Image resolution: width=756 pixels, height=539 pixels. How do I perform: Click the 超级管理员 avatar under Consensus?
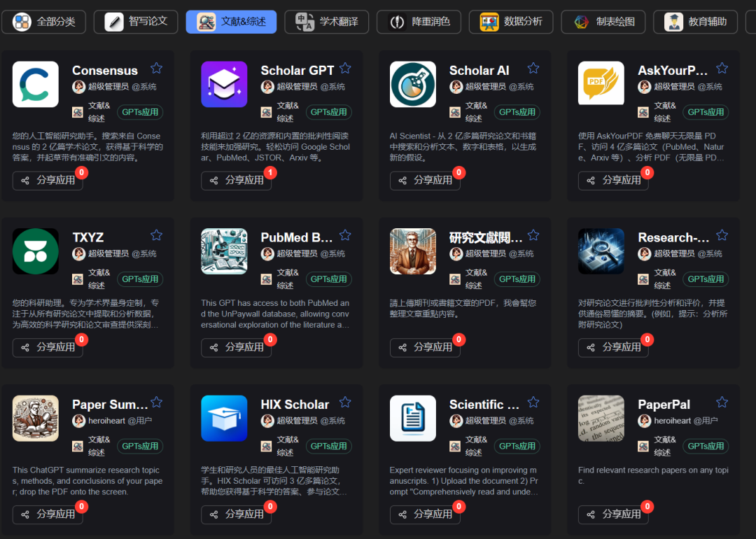[x=78, y=87]
